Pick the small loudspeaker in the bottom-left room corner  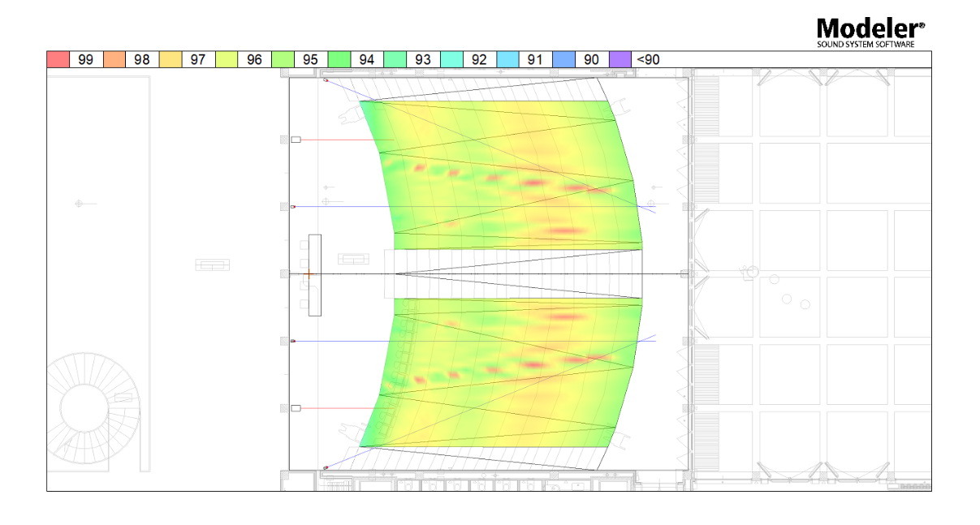pyautogui.click(x=326, y=468)
